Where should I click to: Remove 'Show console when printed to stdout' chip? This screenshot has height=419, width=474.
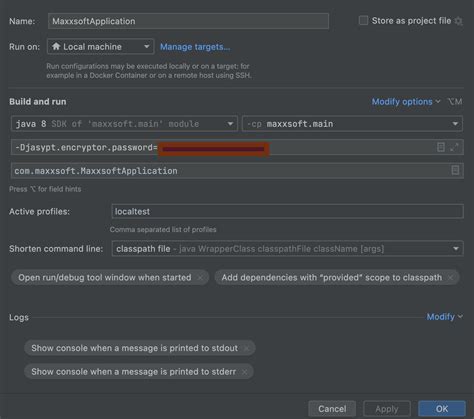(x=246, y=348)
